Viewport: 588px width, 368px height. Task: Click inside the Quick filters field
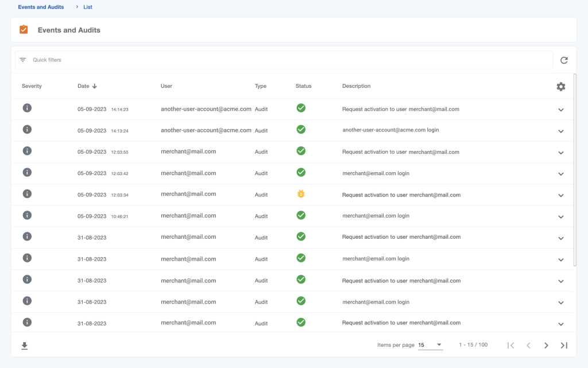point(115,60)
